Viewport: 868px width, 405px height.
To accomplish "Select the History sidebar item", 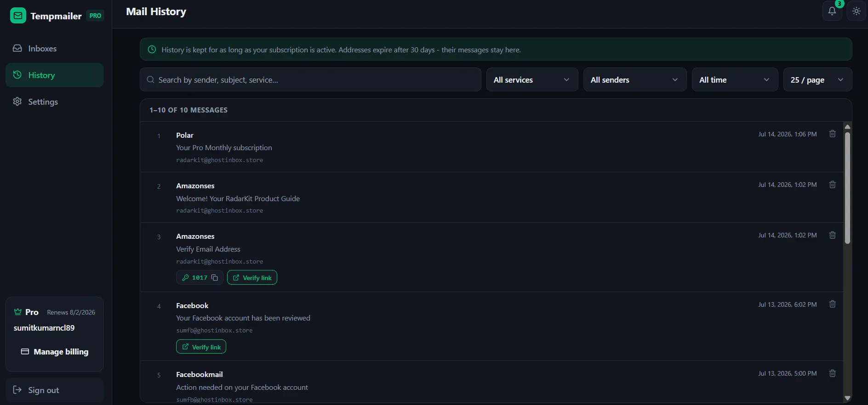I will [55, 75].
